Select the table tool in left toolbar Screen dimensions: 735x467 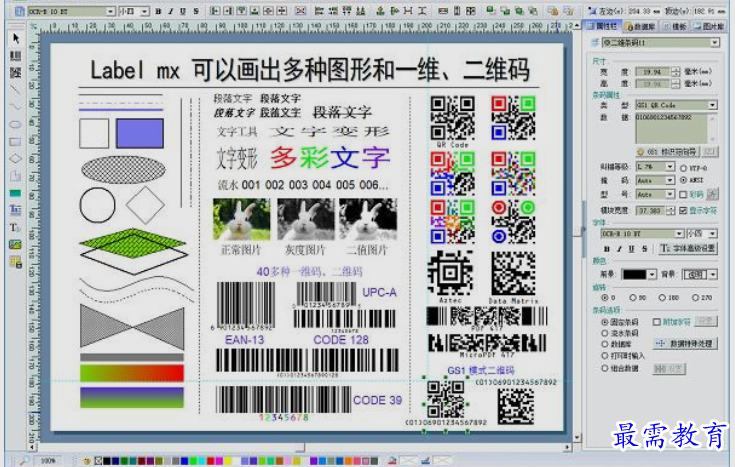(x=15, y=262)
